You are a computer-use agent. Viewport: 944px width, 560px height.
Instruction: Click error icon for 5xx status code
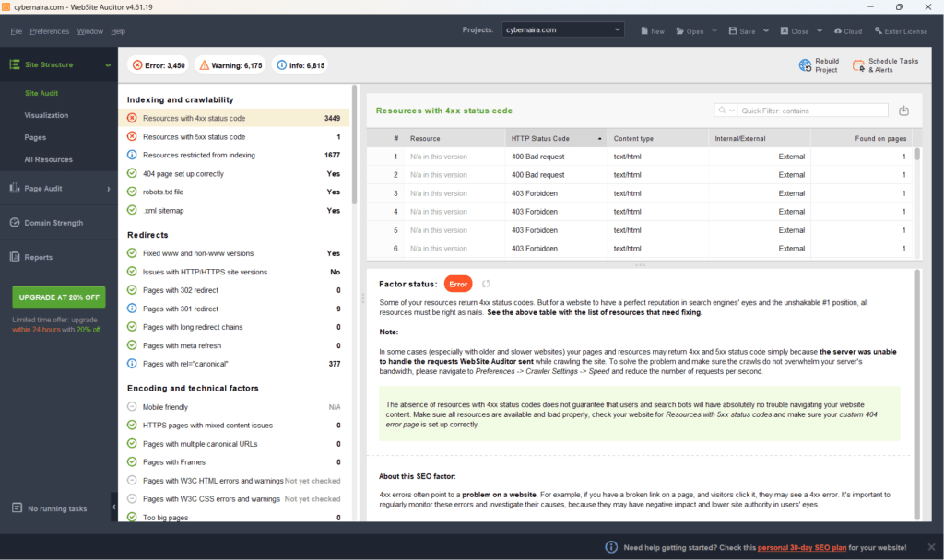[x=132, y=136]
